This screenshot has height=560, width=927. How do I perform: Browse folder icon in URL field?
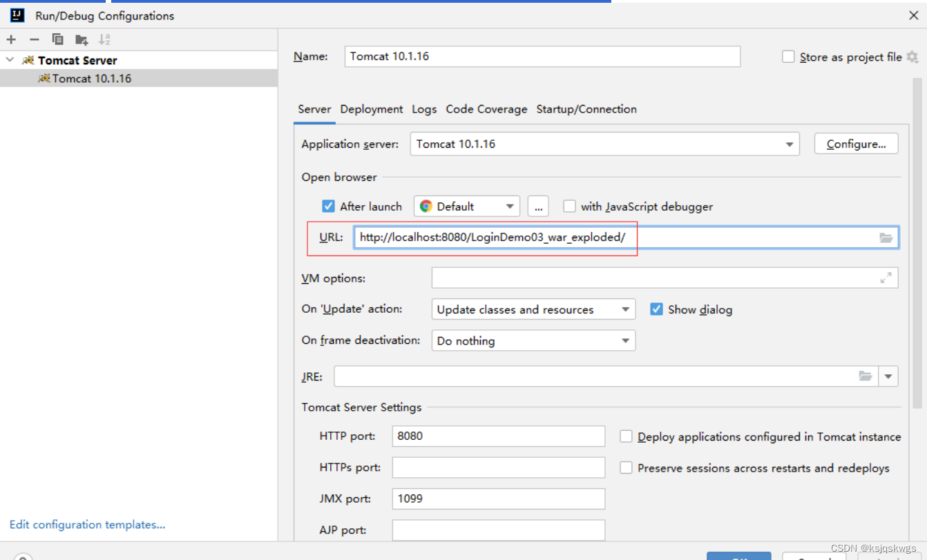(x=886, y=238)
